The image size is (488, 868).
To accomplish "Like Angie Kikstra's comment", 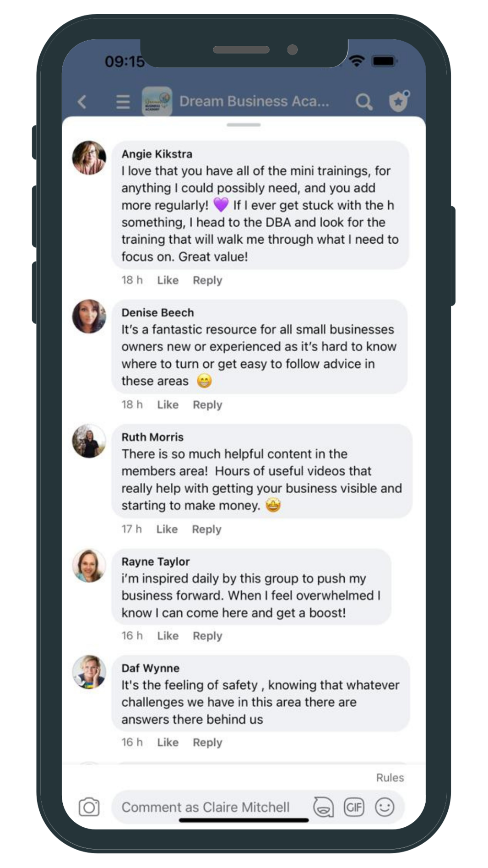I will pos(168,280).
